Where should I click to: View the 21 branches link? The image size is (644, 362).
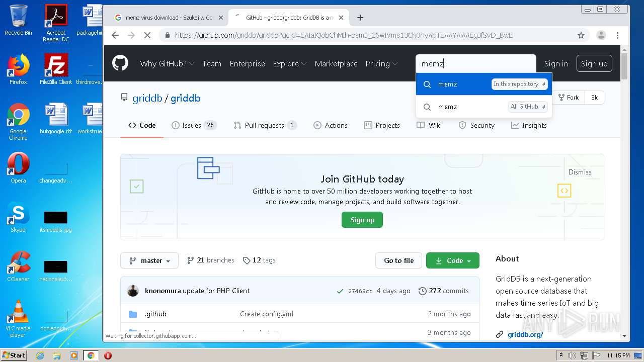point(210,260)
